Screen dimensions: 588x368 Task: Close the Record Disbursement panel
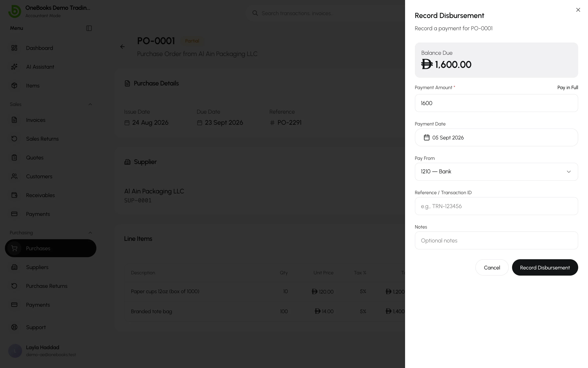(x=578, y=10)
